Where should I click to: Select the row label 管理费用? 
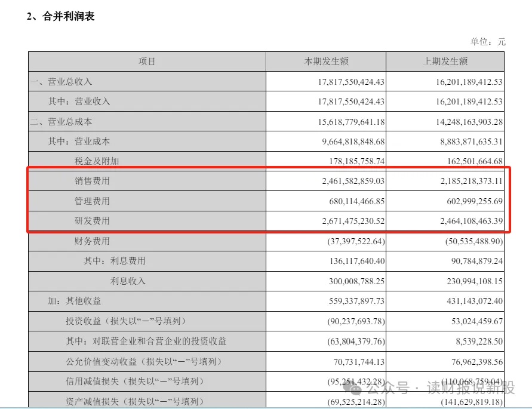[x=93, y=201]
